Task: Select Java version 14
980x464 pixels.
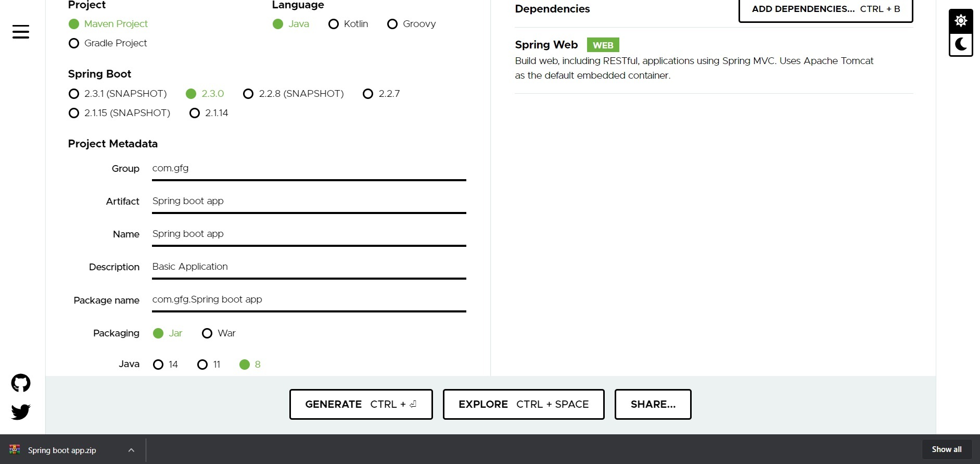Action: [166, 365]
